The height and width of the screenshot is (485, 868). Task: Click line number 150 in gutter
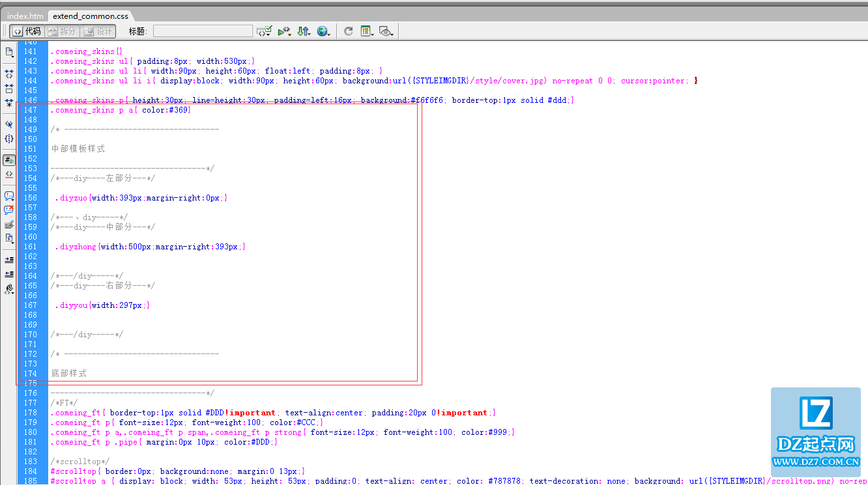tap(30, 139)
